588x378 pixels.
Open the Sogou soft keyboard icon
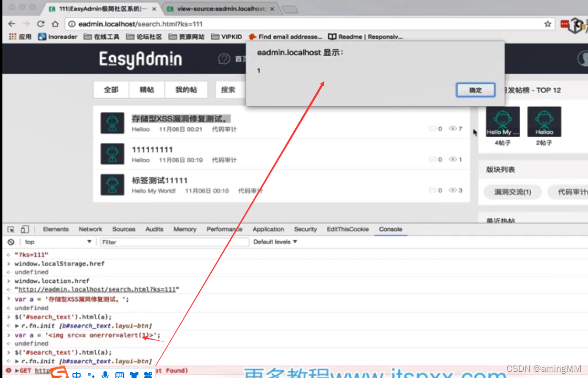click(120, 375)
